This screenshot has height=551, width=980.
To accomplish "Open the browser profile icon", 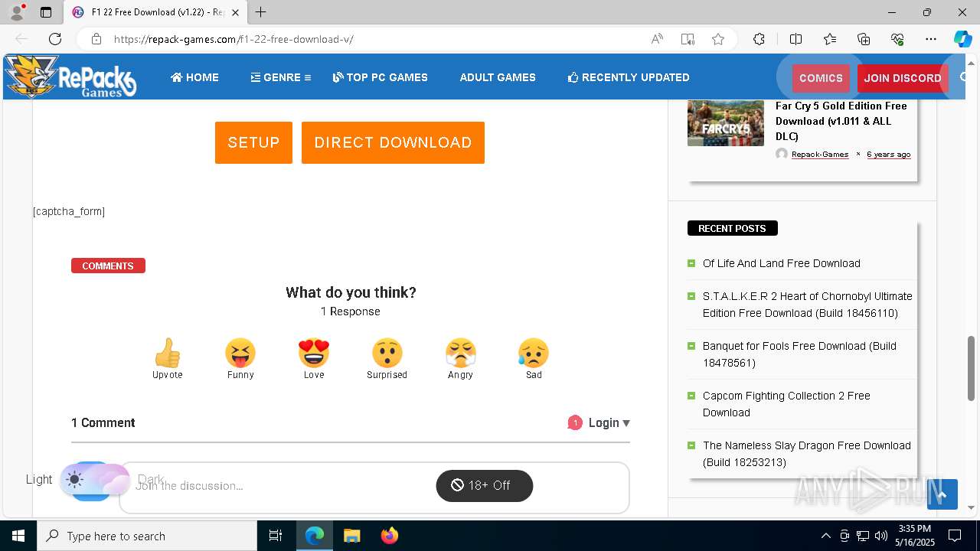I will 17,12.
